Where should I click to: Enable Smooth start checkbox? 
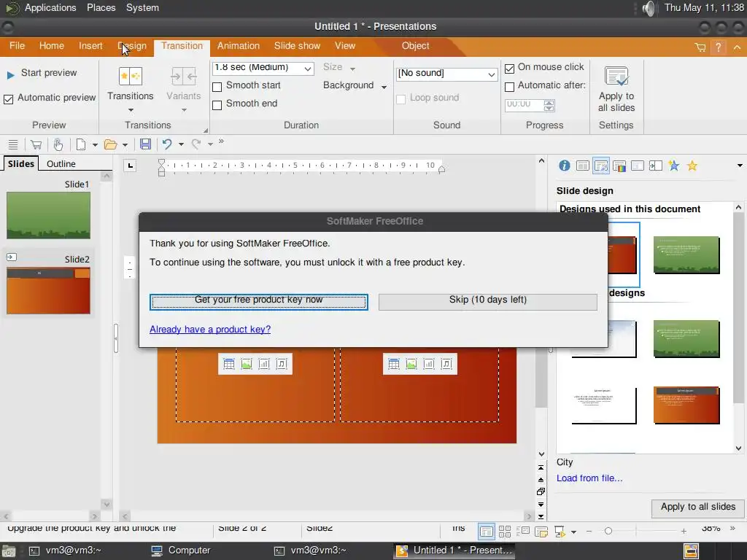pyautogui.click(x=217, y=87)
